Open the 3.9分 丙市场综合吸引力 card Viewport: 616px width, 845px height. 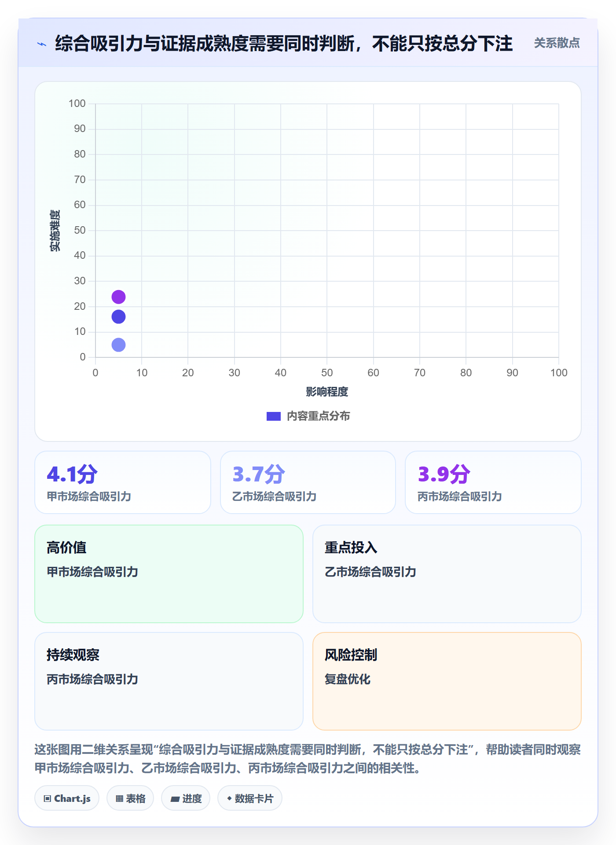pyautogui.click(x=493, y=482)
